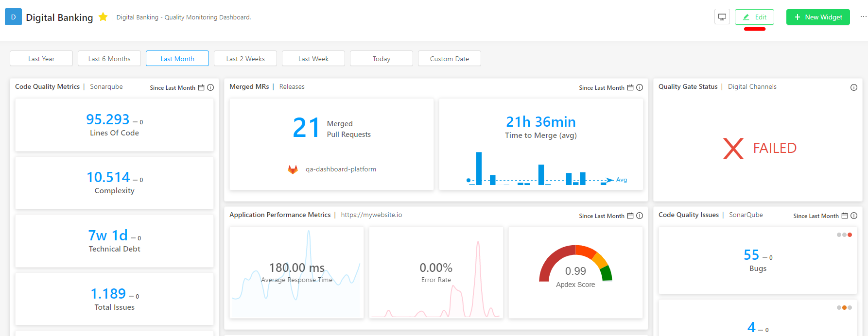Show info for Code Quality Metrics widget
This screenshot has height=336, width=868.
pyautogui.click(x=210, y=87)
